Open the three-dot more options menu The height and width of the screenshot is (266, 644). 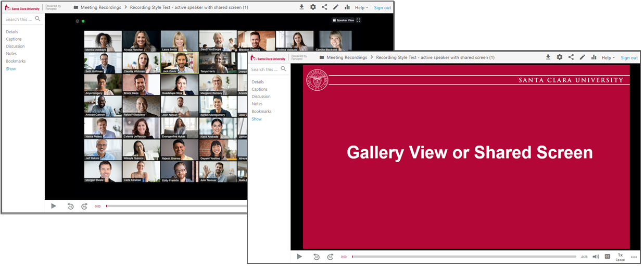(x=634, y=257)
